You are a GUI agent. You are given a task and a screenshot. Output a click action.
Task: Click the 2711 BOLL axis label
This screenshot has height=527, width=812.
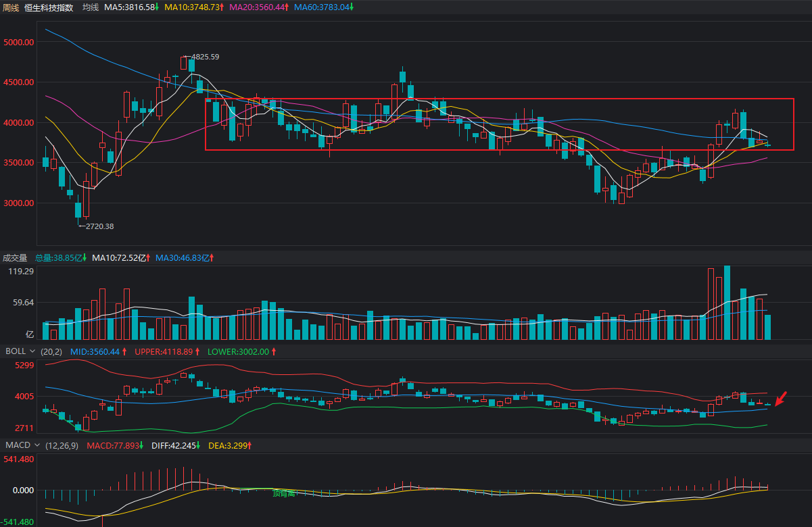[x=24, y=428]
